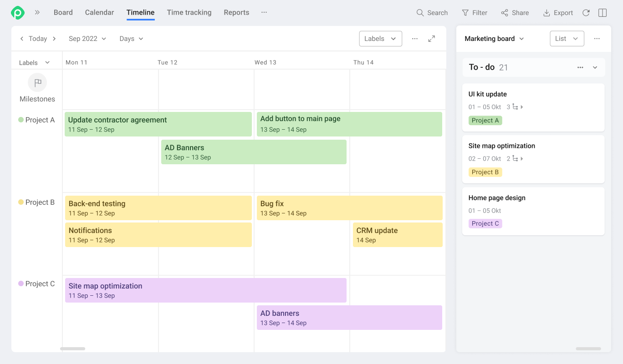Go to previous period using left arrow

[x=21, y=39]
